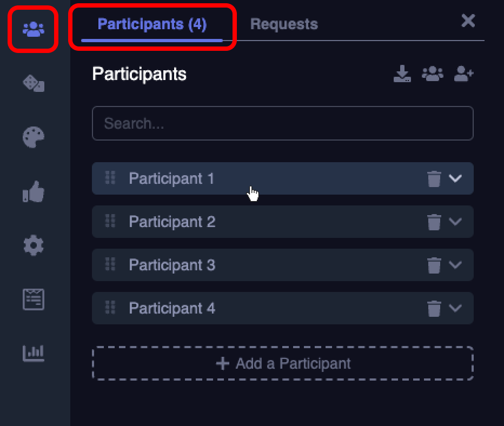Click the download participants icon
This screenshot has height=426, width=504.
point(402,74)
